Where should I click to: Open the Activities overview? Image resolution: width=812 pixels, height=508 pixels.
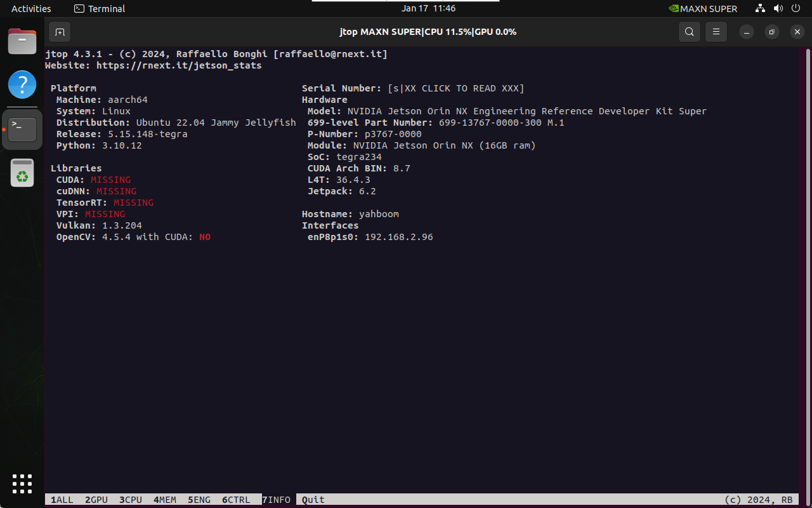click(31, 9)
